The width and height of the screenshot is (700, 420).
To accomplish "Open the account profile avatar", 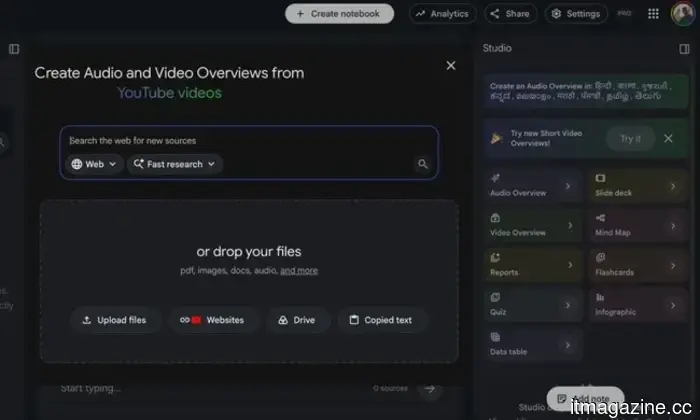I will tap(683, 14).
